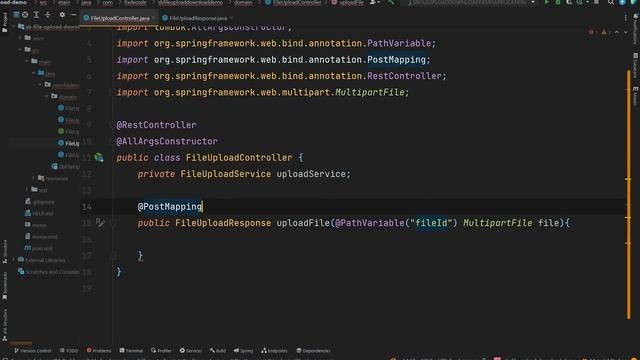Click on "fileId" string in PathVariable
Viewport: 640px width, 360px height.
(431, 223)
